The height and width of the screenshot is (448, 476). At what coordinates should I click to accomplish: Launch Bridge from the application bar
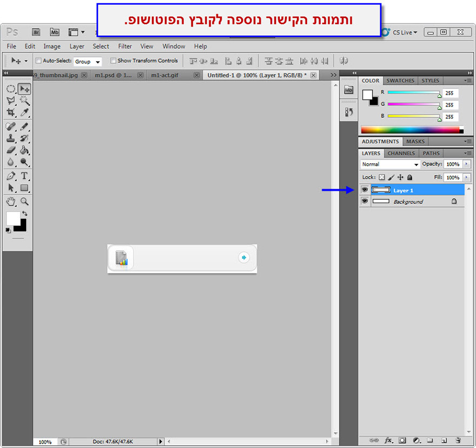[x=36, y=32]
